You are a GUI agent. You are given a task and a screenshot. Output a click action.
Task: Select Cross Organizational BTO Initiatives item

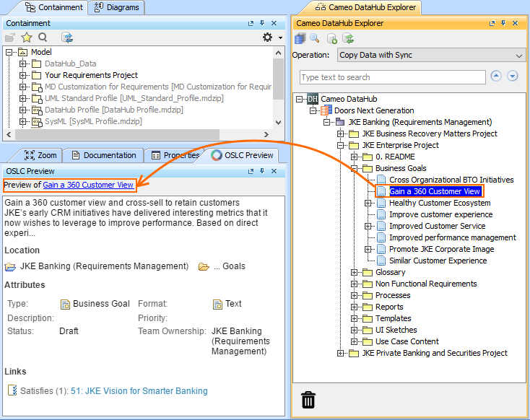click(x=451, y=180)
